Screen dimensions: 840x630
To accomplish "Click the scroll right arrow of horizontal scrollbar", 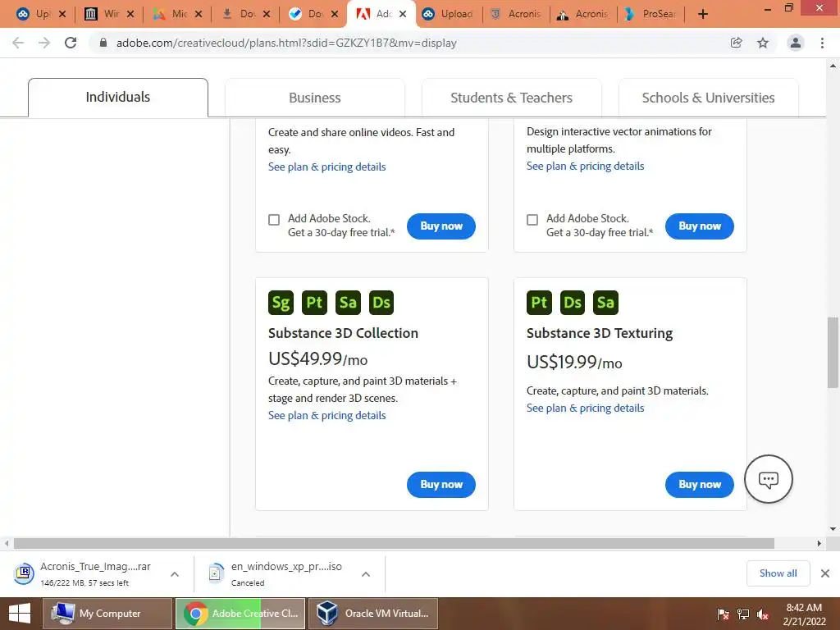I will tap(819, 543).
